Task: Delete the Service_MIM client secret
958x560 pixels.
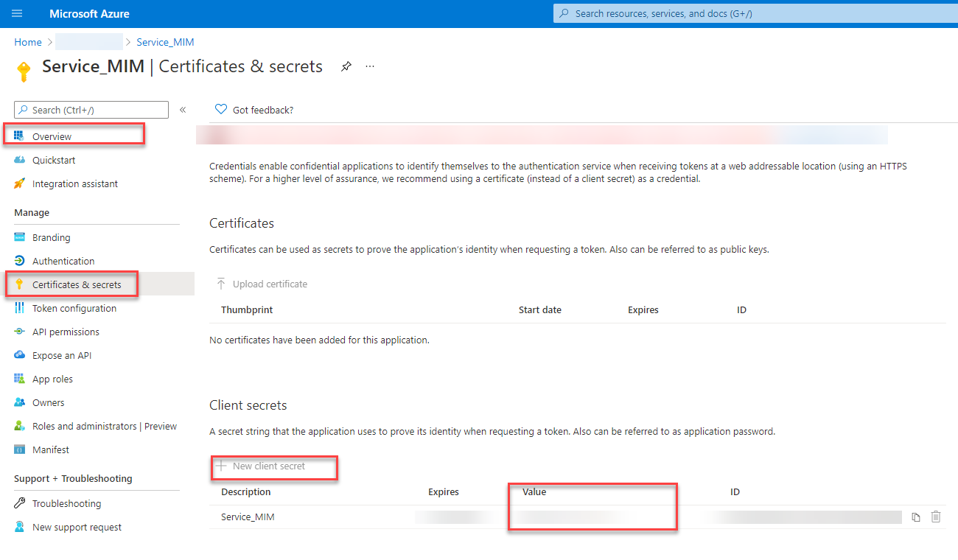Action: pos(936,517)
